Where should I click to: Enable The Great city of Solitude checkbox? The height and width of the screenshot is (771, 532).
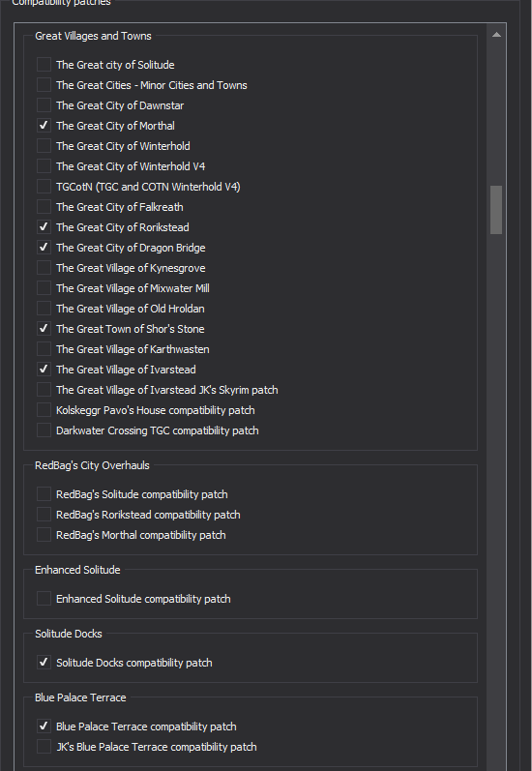point(44,65)
